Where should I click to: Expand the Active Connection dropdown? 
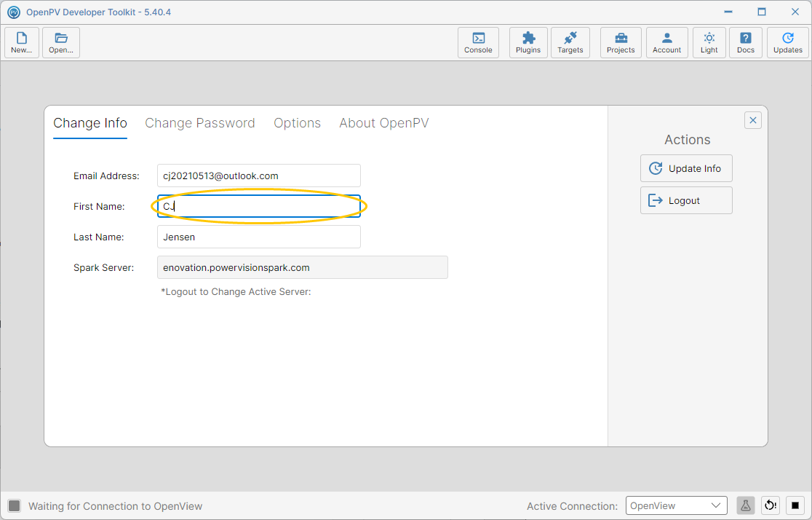click(677, 505)
